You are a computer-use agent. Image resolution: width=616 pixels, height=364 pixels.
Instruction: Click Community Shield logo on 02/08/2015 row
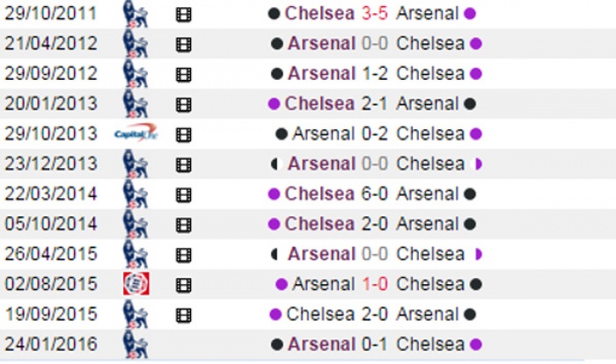(x=136, y=284)
